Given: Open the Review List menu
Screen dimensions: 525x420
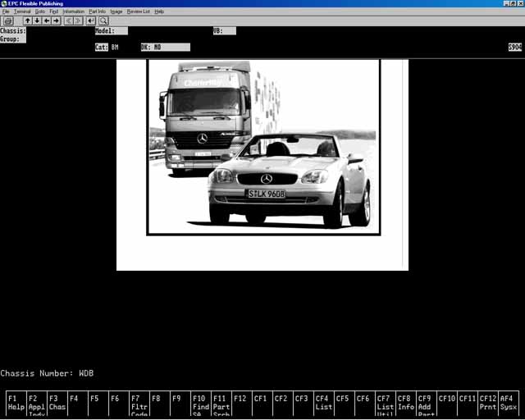Looking at the screenshot, I should 139,11.
